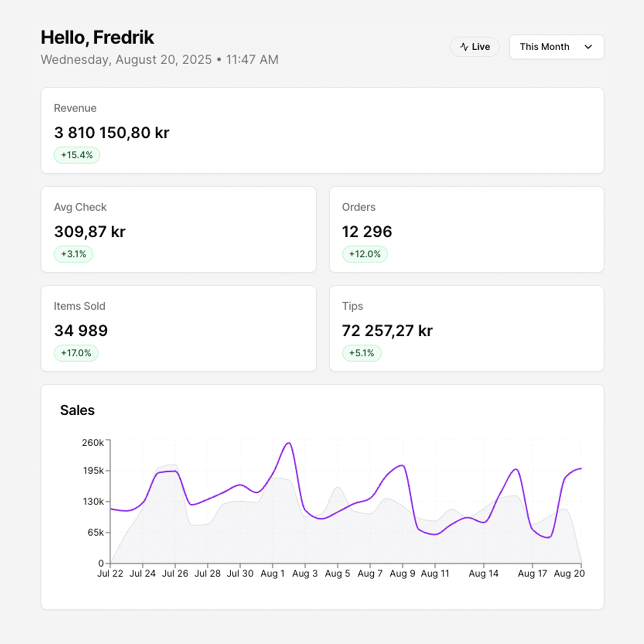
Task: Select the Aug 1 label on chart axis
Action: tap(273, 573)
